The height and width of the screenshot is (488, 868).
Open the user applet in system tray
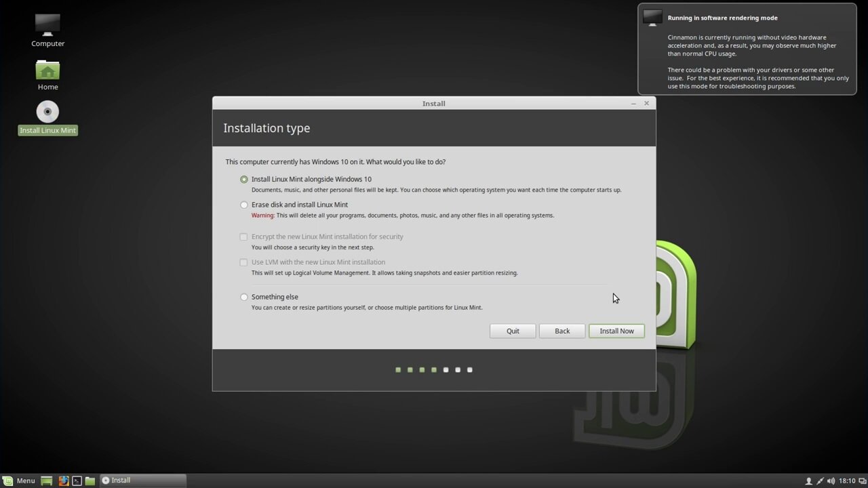808,481
